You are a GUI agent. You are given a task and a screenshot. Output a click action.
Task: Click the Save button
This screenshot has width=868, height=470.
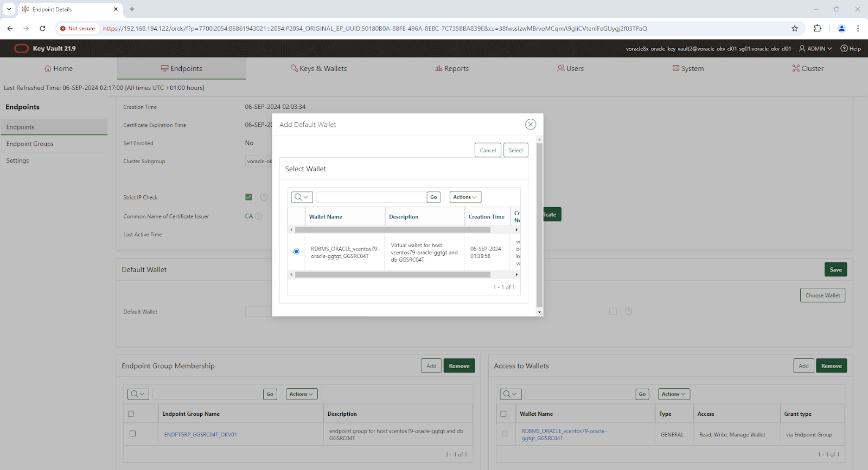(x=835, y=269)
